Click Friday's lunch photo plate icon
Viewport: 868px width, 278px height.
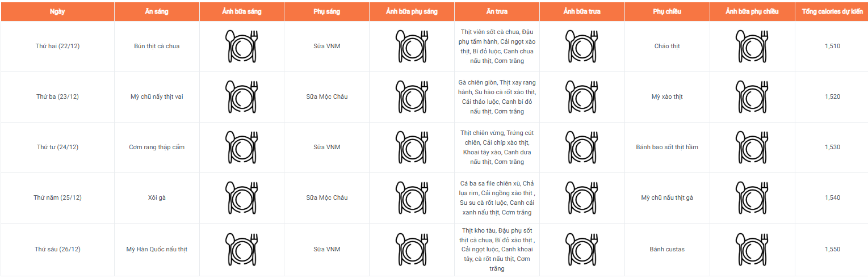[582, 249]
